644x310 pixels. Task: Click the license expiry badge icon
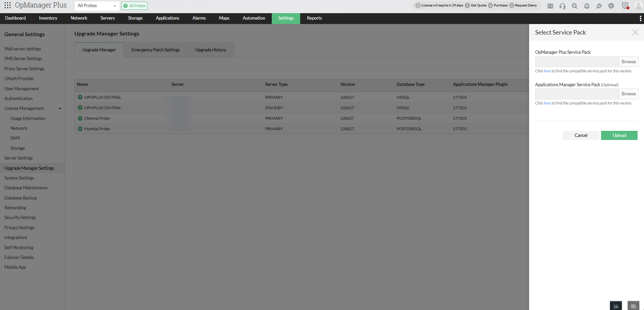pyautogui.click(x=418, y=5)
